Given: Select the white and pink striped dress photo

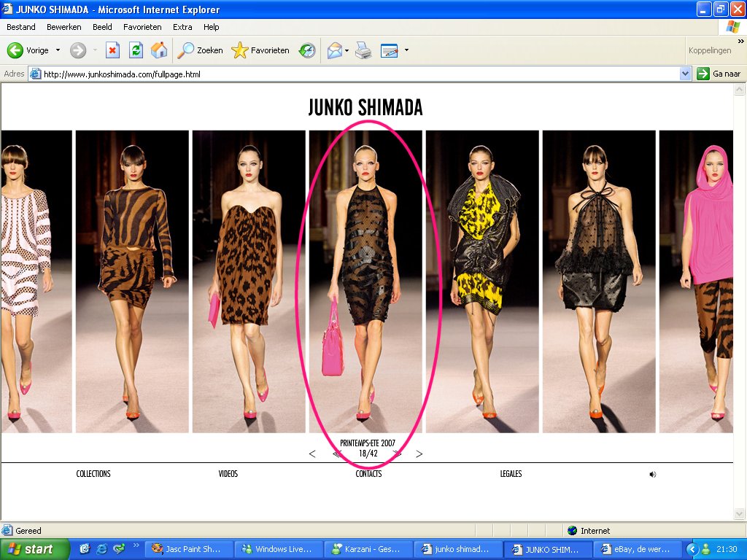Looking at the screenshot, I should point(36,281).
